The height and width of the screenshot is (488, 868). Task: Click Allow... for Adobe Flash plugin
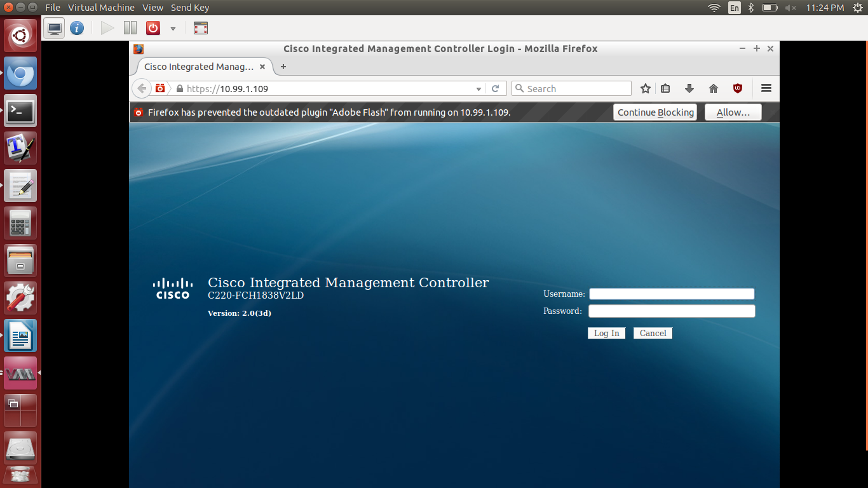pyautogui.click(x=733, y=112)
